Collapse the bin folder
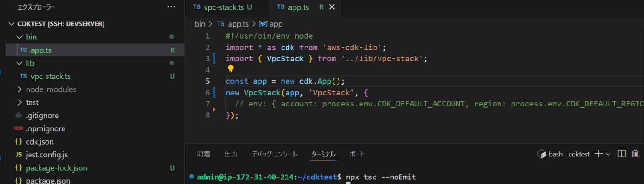644x184 pixels. click(19, 37)
